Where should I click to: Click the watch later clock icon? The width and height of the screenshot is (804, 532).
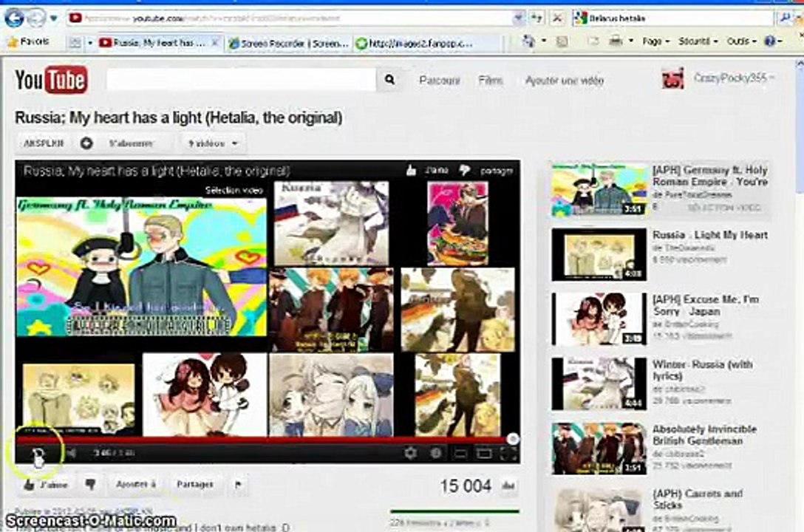(436, 453)
